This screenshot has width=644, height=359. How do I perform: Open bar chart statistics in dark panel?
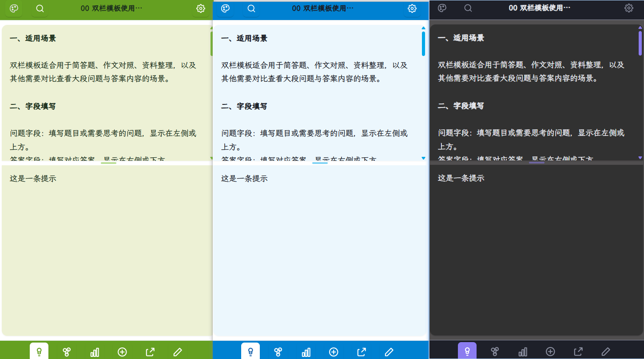coord(523,351)
